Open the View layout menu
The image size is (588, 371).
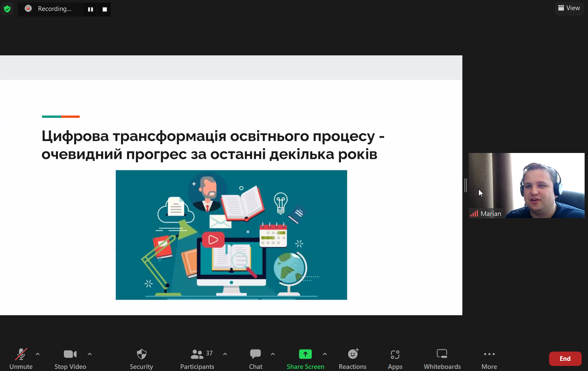[569, 8]
